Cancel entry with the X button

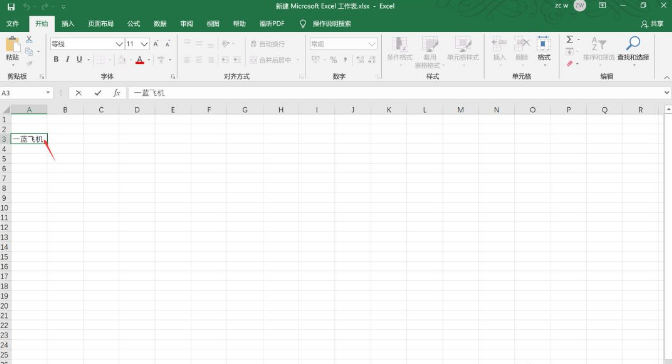tap(78, 93)
